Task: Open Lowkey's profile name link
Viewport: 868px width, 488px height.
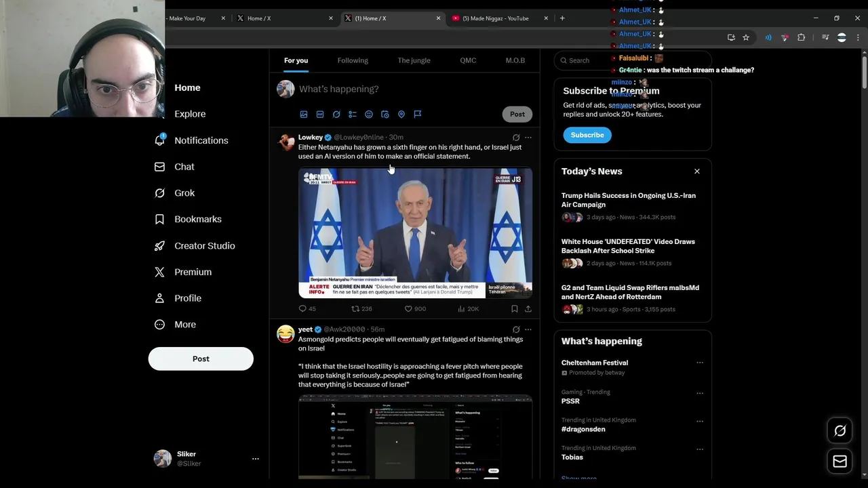Action: pyautogui.click(x=311, y=137)
